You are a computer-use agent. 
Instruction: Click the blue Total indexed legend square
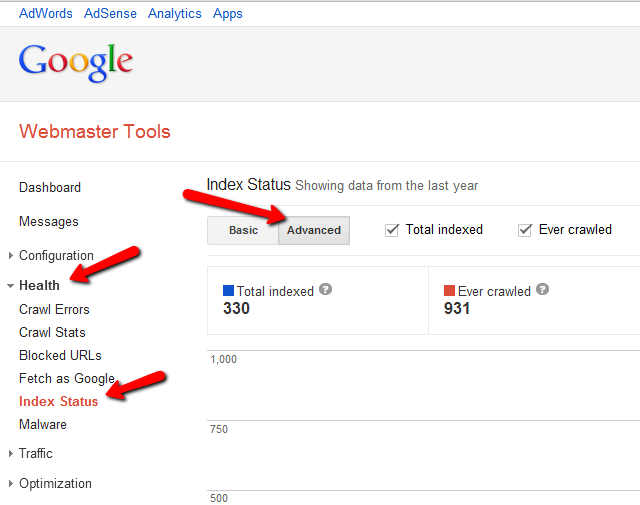click(228, 290)
